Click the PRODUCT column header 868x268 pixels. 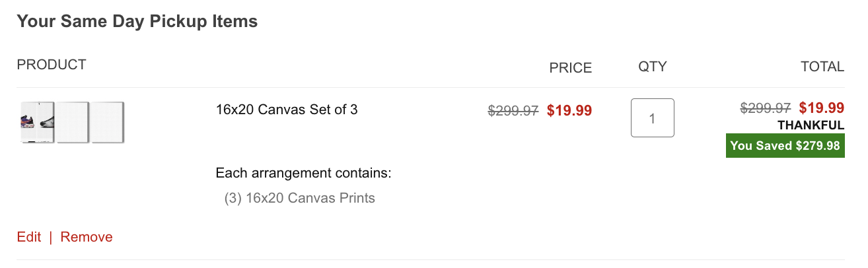point(52,65)
